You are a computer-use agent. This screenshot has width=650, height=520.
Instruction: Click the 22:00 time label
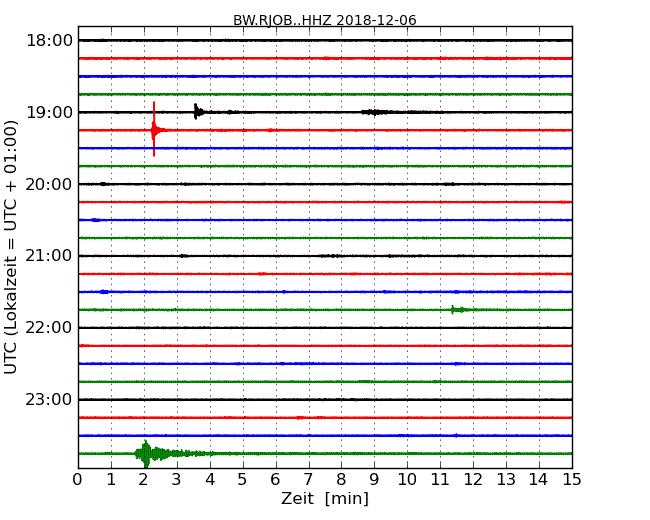(x=49, y=328)
